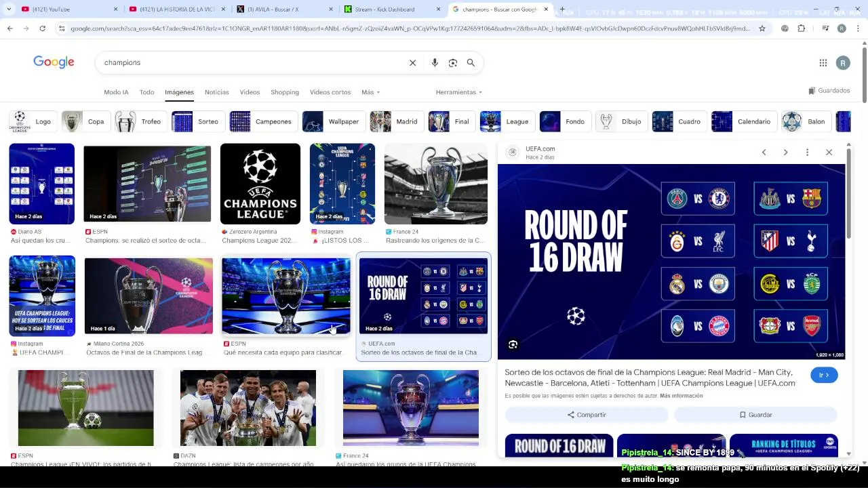The width and height of the screenshot is (868, 488).
Task: Open the Todo results tab
Action: pyautogui.click(x=146, y=92)
